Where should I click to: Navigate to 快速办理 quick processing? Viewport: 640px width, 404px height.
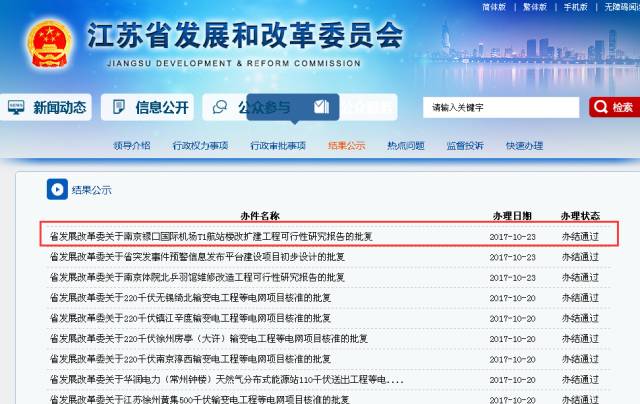(525, 146)
